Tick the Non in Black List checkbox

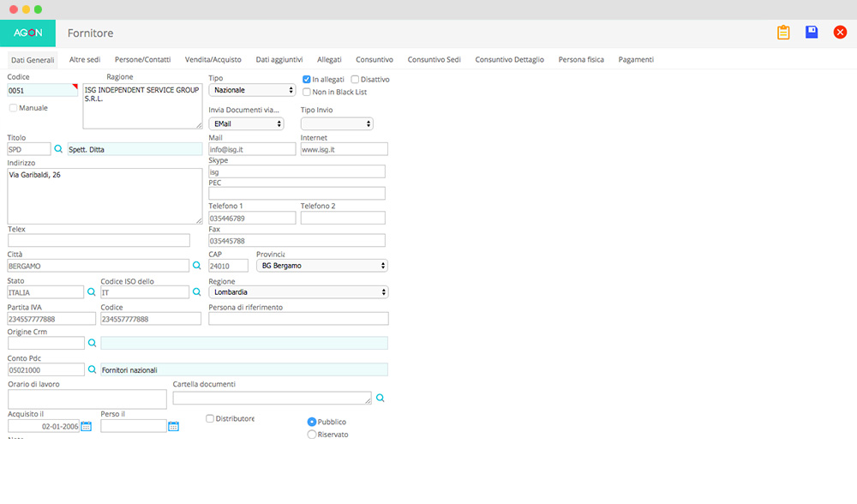point(307,92)
